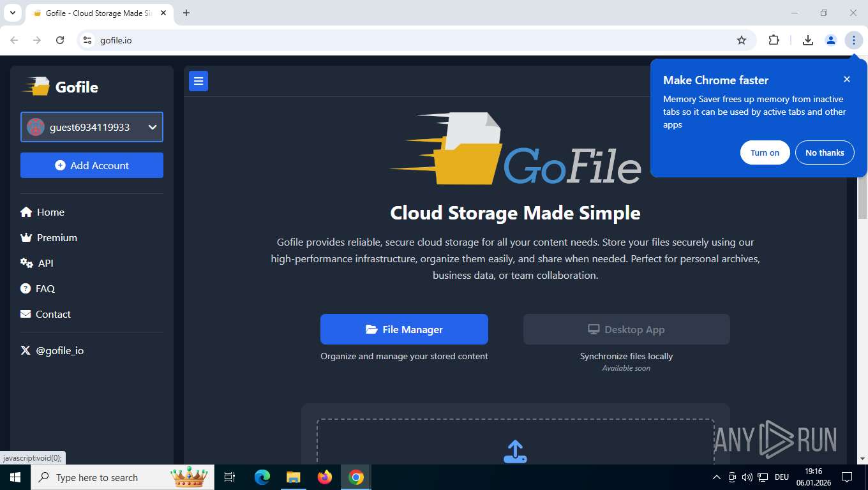Image resolution: width=868 pixels, height=490 pixels.
Task: Bookmark this page with the star
Action: (x=742, y=40)
